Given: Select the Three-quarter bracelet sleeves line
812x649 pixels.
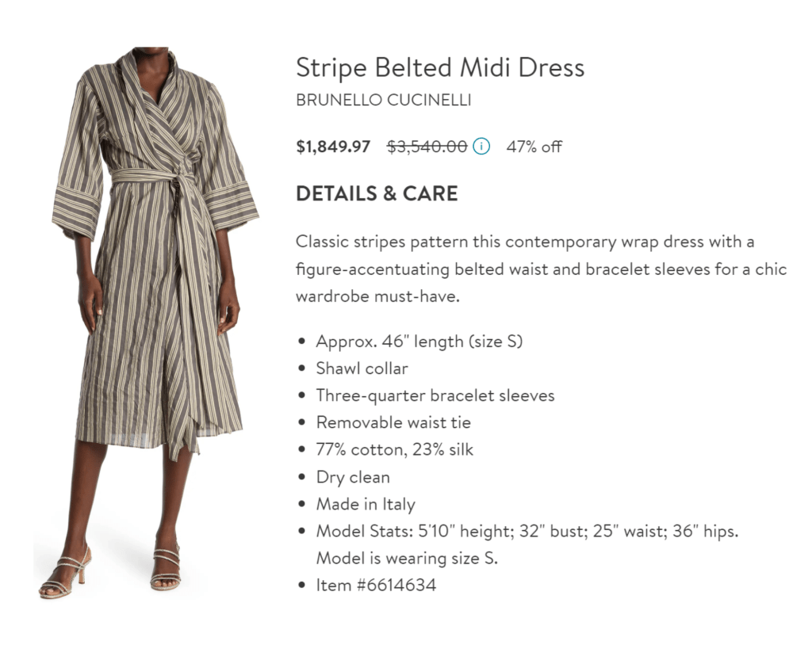Looking at the screenshot, I should 435,395.
